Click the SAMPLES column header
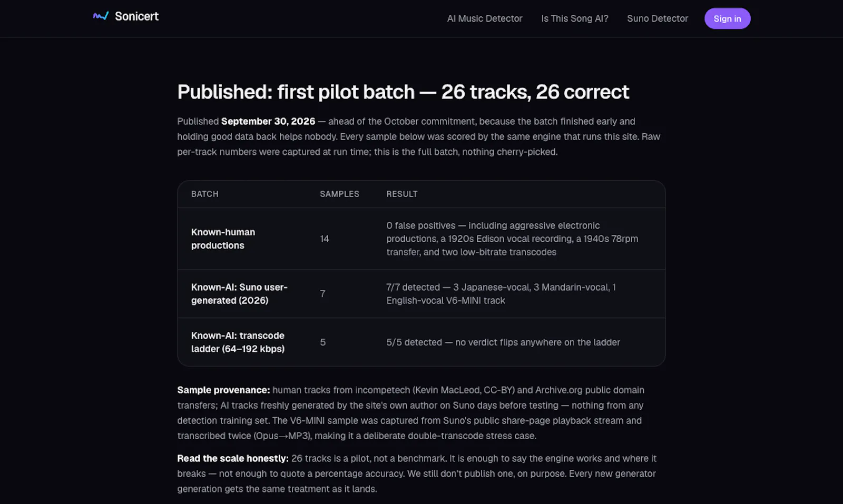 coord(339,194)
